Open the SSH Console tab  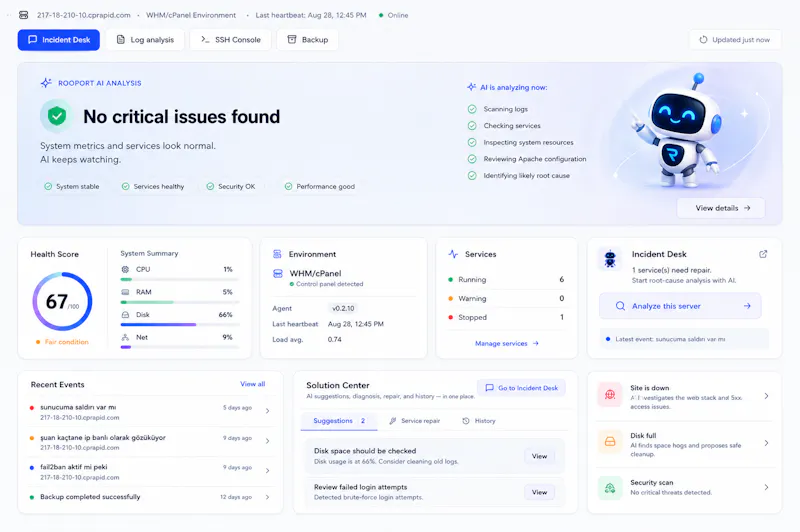(231, 40)
